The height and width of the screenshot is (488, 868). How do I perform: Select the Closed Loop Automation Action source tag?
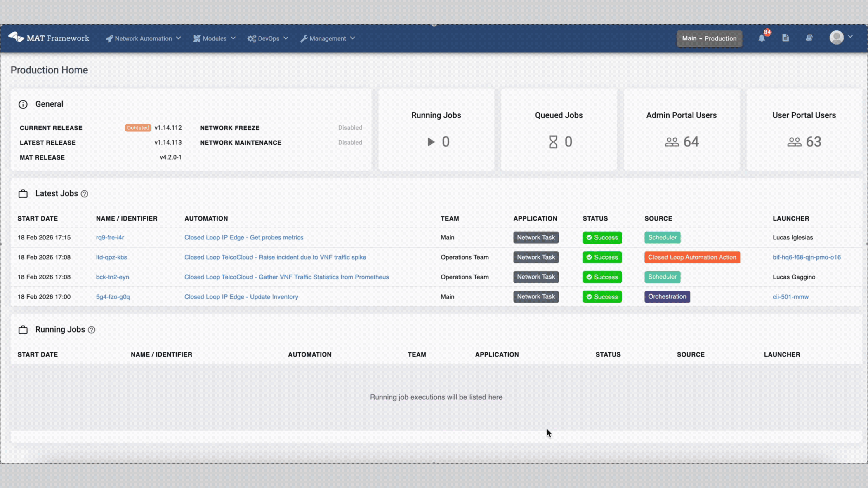click(692, 257)
